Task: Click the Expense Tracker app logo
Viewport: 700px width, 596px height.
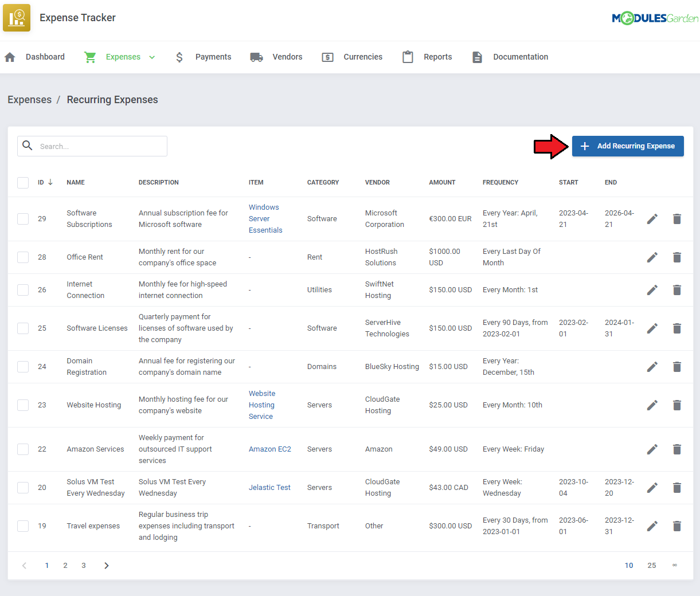Action: (17, 18)
